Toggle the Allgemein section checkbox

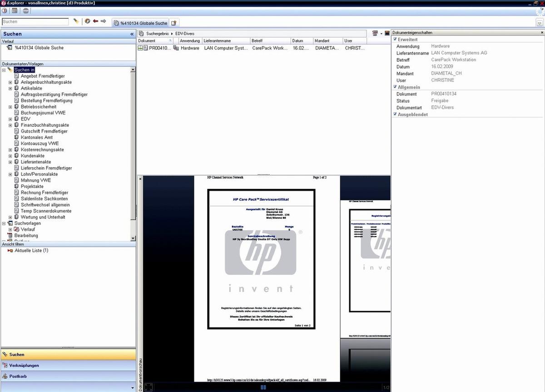[395, 87]
